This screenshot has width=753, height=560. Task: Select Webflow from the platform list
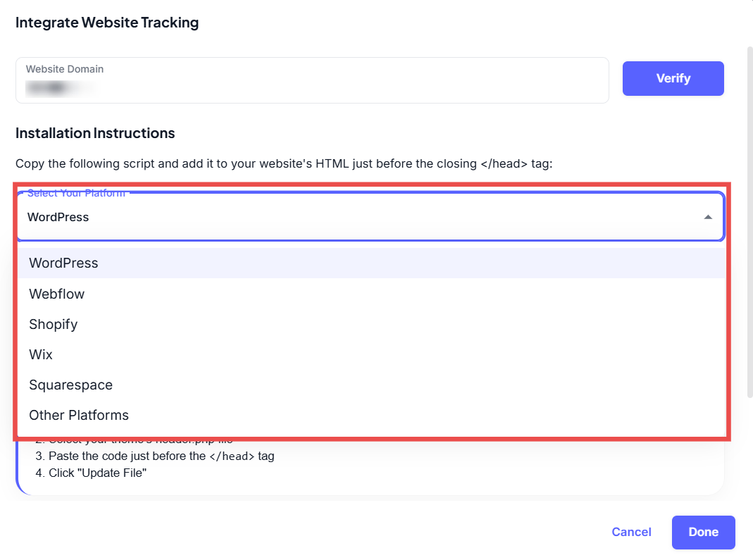56,294
